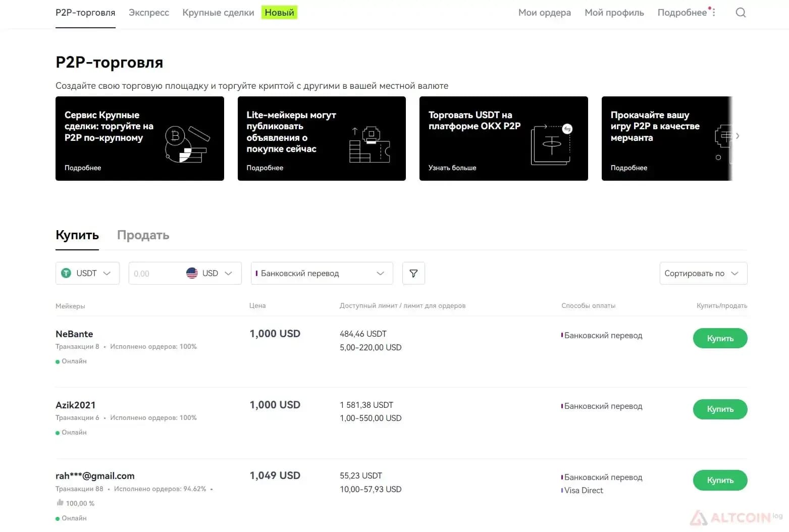This screenshot has height=532, width=789.
Task: Switch to the Купить tab
Action: (x=77, y=235)
